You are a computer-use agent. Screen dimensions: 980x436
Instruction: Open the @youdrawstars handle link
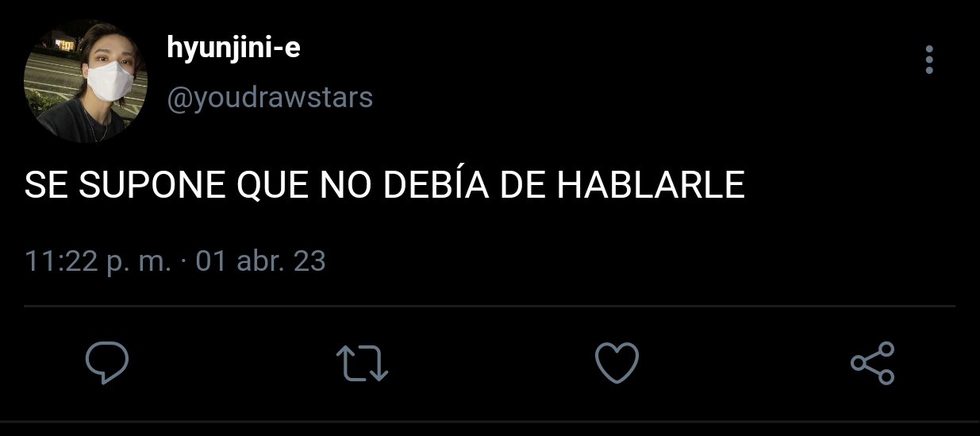pyautogui.click(x=270, y=98)
